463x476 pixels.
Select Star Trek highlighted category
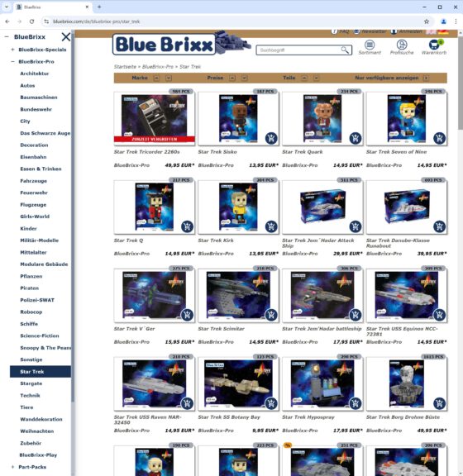41,372
